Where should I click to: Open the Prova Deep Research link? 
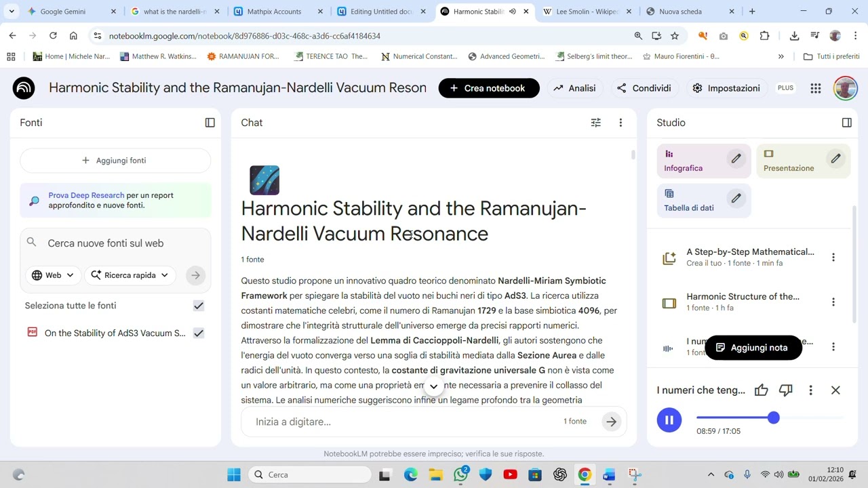[x=86, y=195]
